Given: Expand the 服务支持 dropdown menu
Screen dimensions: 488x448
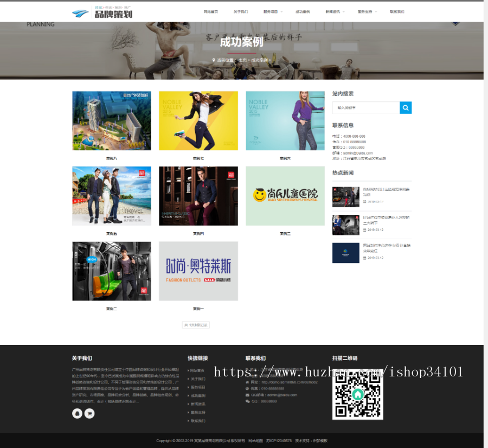Looking at the screenshot, I should [x=365, y=11].
